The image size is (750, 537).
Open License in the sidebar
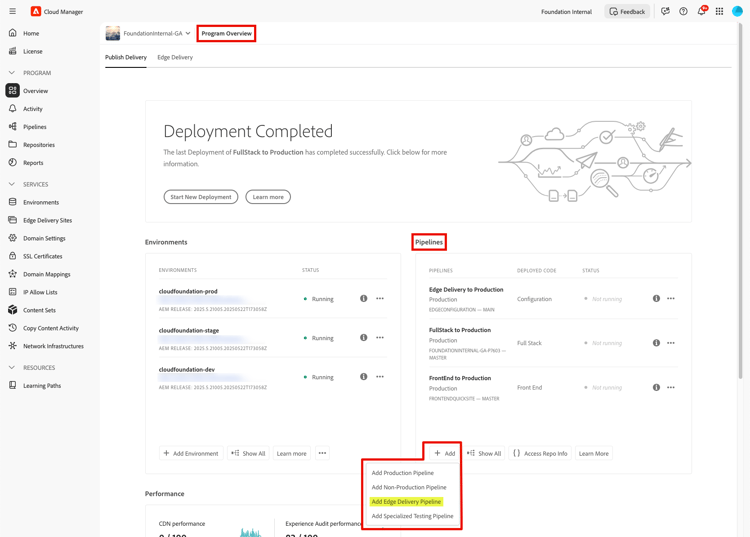coord(33,51)
